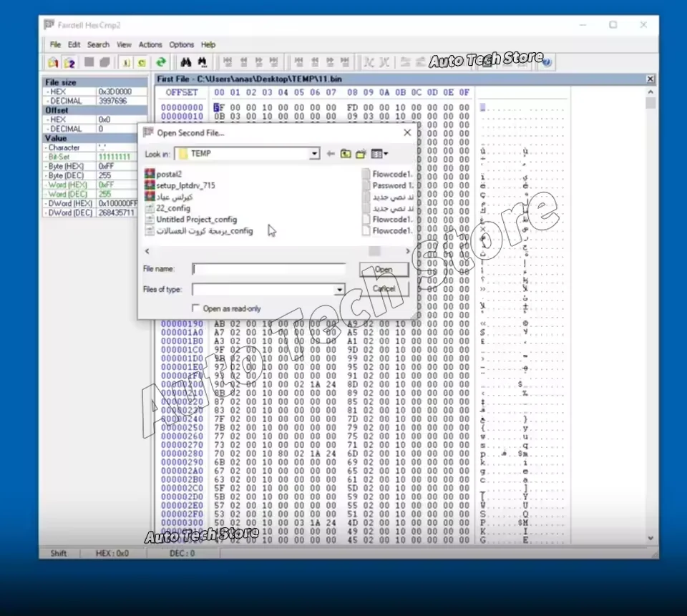
Task: Open the Edit menu
Action: (x=74, y=44)
